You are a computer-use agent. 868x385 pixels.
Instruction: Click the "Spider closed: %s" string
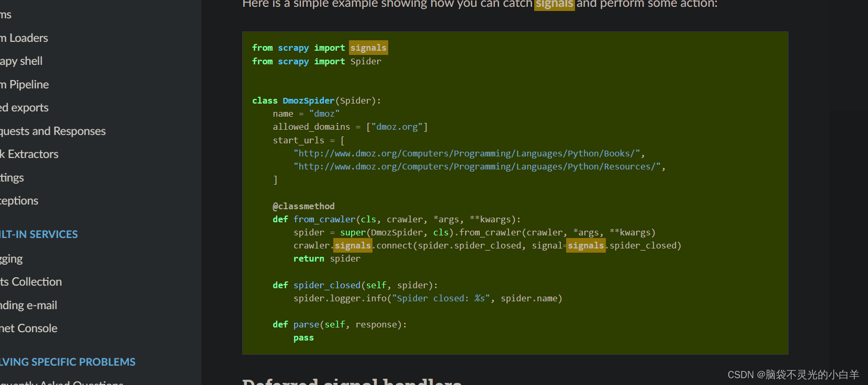pos(441,298)
